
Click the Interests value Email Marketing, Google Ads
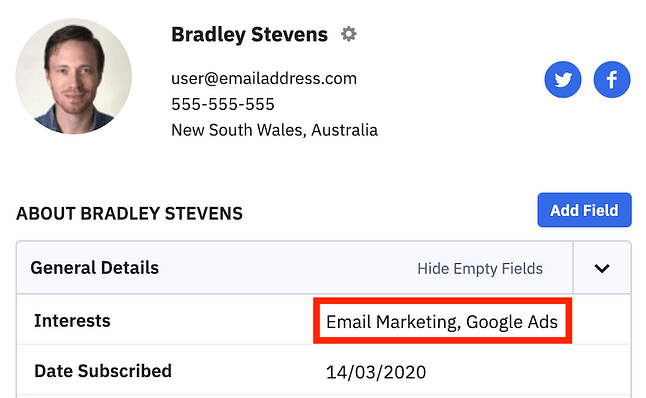click(x=442, y=322)
